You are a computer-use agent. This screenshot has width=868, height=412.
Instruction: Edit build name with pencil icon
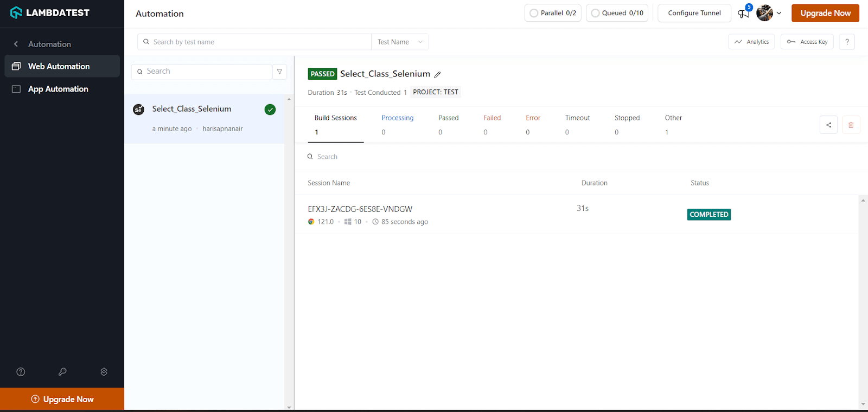point(437,75)
